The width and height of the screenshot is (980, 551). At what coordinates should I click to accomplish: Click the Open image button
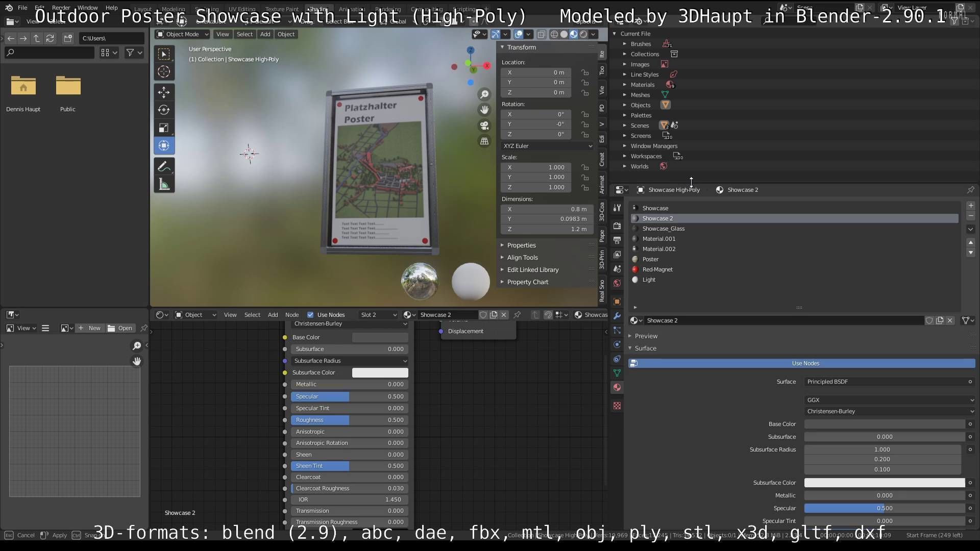(120, 328)
